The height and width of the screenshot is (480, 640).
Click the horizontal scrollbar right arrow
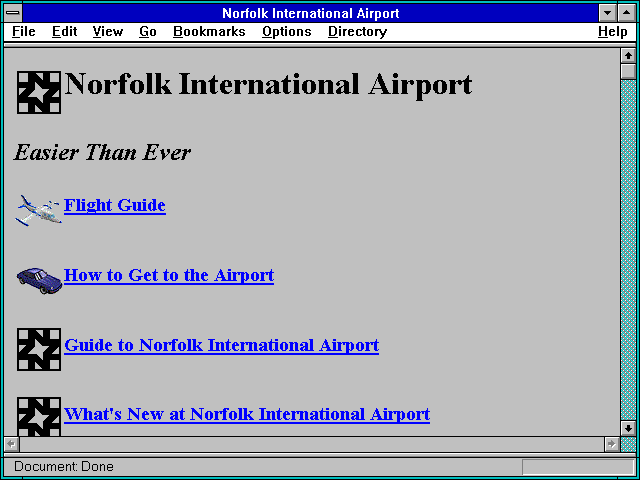click(612, 444)
